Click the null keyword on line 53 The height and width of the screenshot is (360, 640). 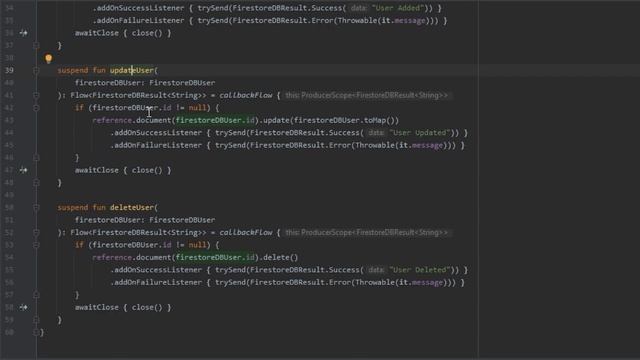point(198,245)
